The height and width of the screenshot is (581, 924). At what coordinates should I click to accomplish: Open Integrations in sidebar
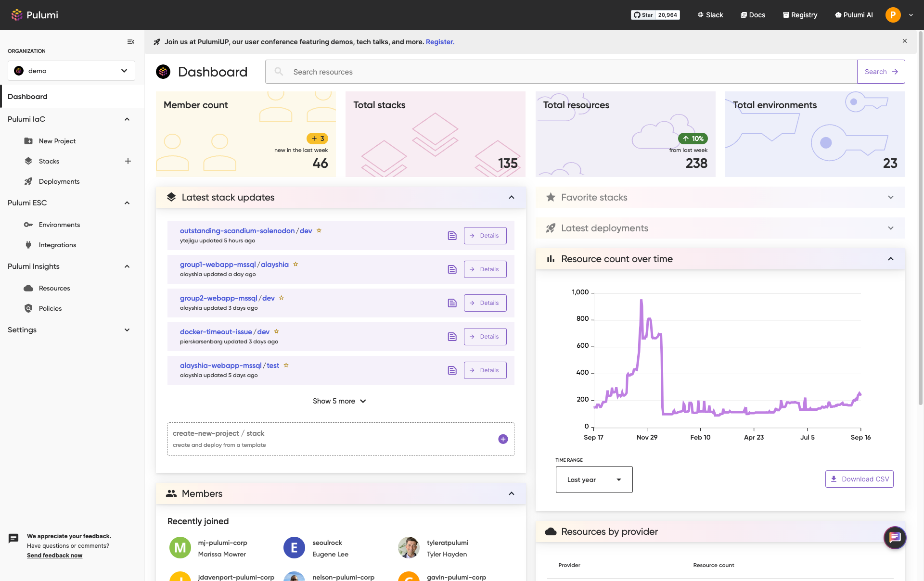57,245
